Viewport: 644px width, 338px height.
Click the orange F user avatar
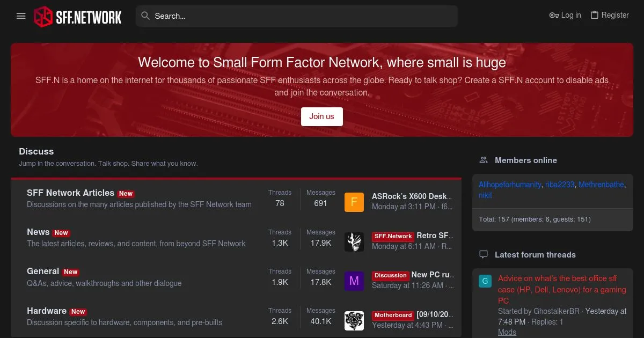pos(354,202)
